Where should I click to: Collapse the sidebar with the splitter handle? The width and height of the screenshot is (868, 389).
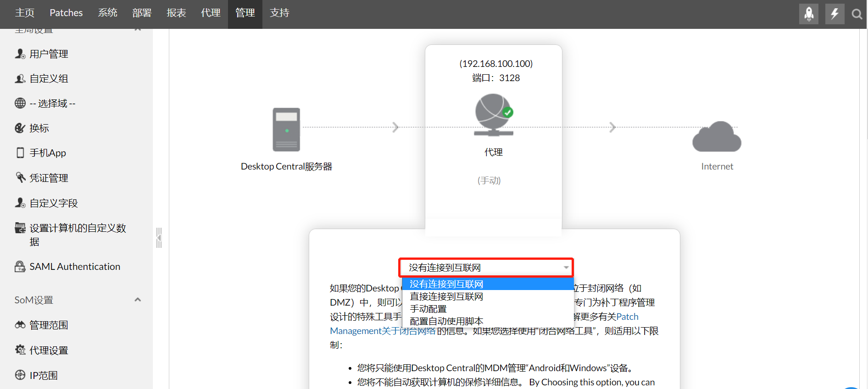point(159,237)
